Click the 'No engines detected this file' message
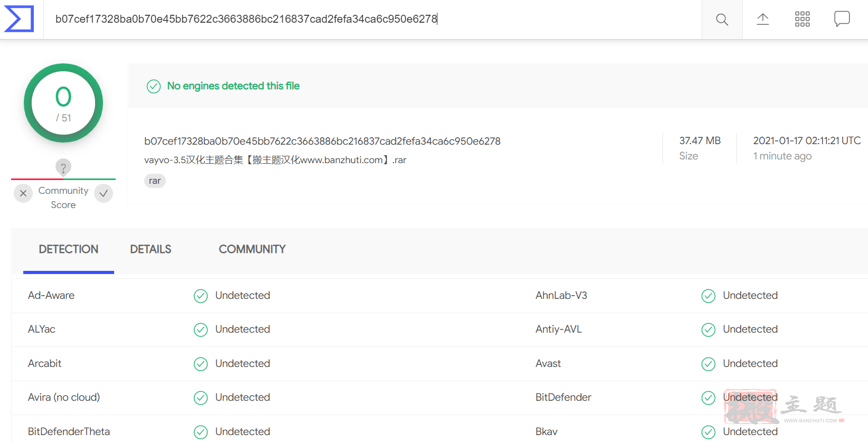The width and height of the screenshot is (868, 443). (234, 86)
